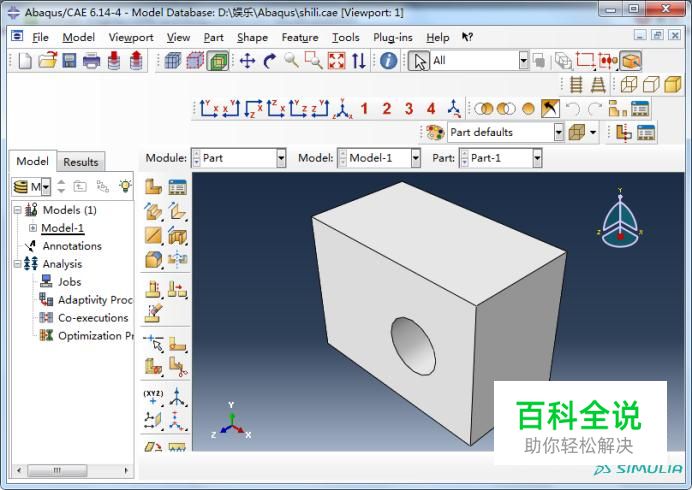692x490 pixels.
Task: Apply custom view 1
Action: (x=364, y=109)
